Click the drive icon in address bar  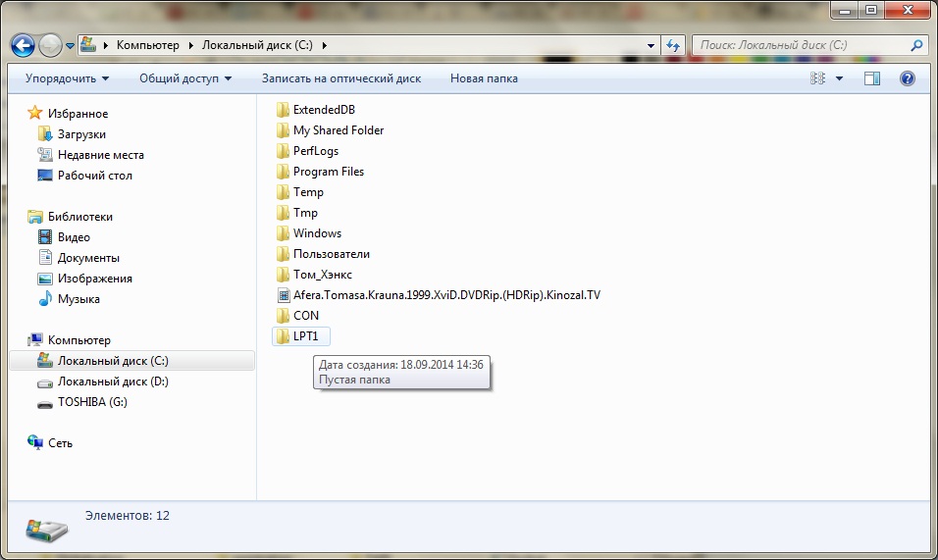88,45
